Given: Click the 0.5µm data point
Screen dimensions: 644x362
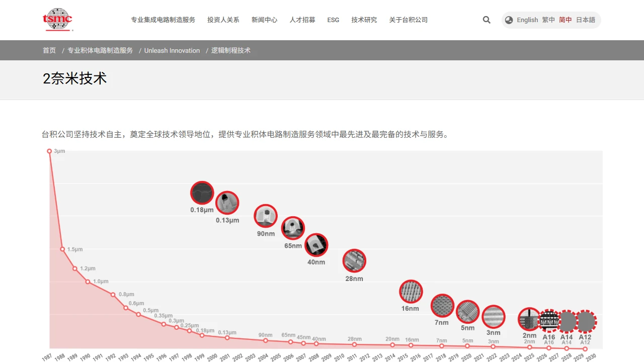Looking at the screenshot, I should click(138, 314).
